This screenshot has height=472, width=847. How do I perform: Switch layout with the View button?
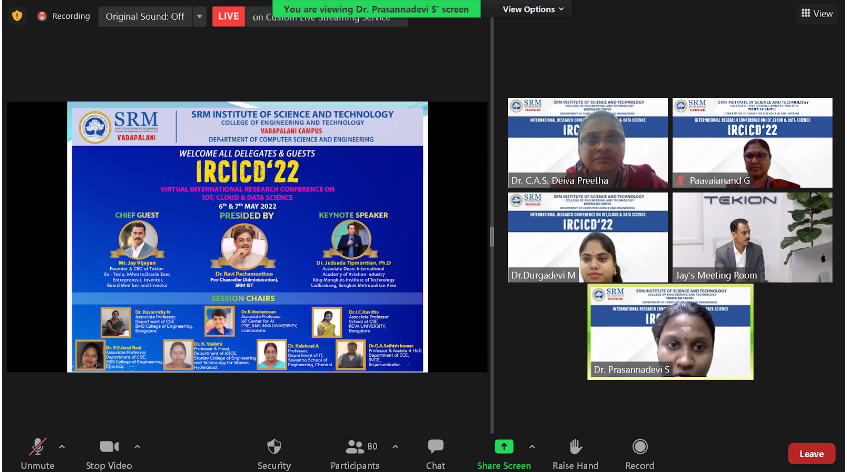[x=816, y=13]
